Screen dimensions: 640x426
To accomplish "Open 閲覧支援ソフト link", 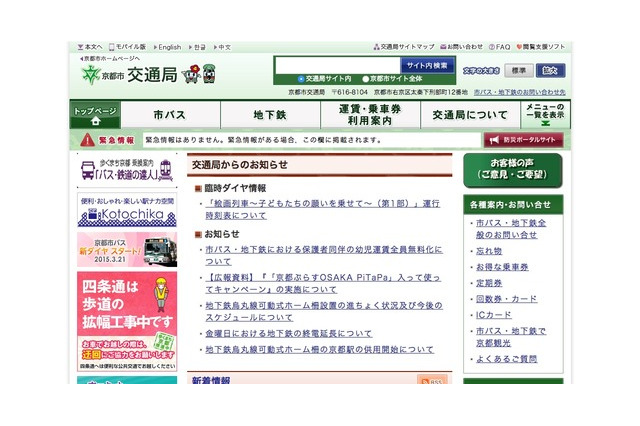I will coord(541,47).
